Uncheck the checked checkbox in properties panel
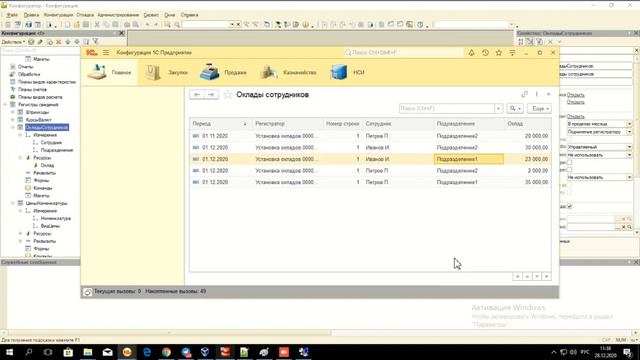The image size is (640, 360). 569,207
